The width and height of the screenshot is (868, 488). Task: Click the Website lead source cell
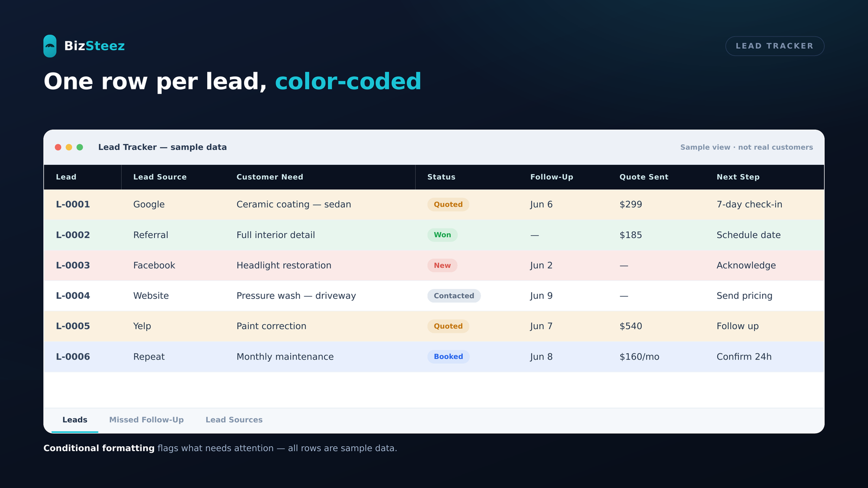(151, 296)
